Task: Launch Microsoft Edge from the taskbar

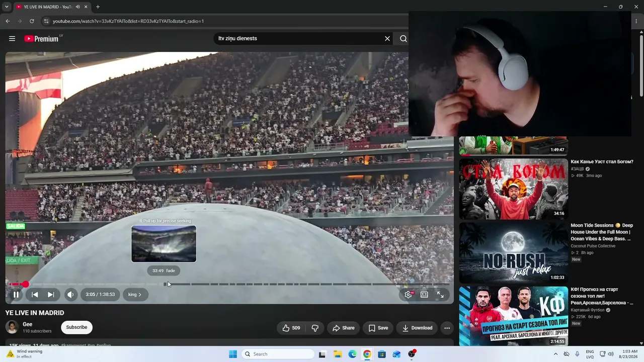Action: click(352, 354)
